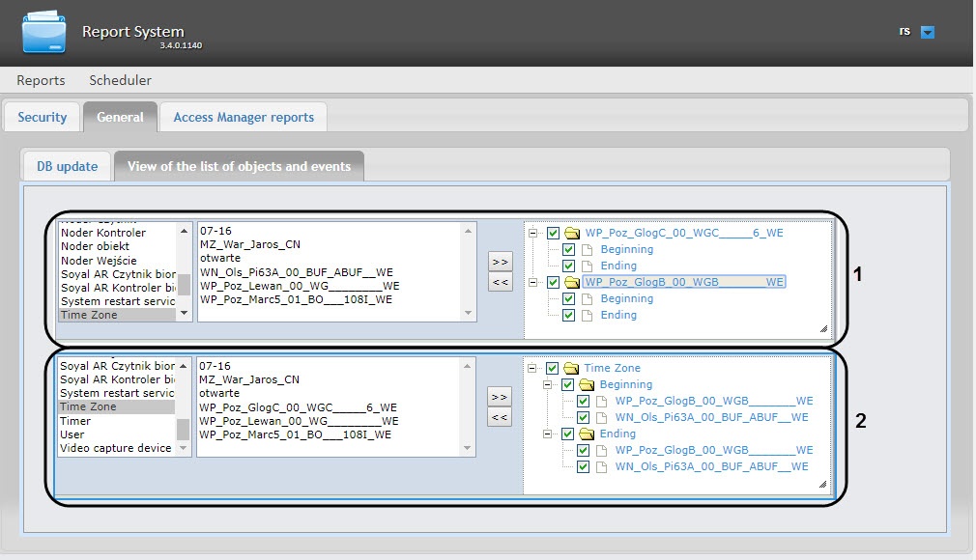
Task: Collapse the Time Zone tree node
Action: tap(534, 368)
